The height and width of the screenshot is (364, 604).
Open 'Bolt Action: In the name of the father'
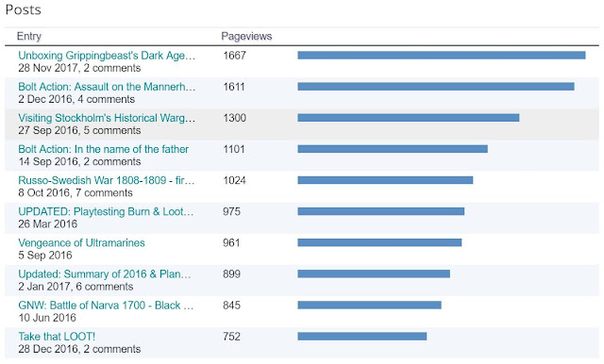103,149
